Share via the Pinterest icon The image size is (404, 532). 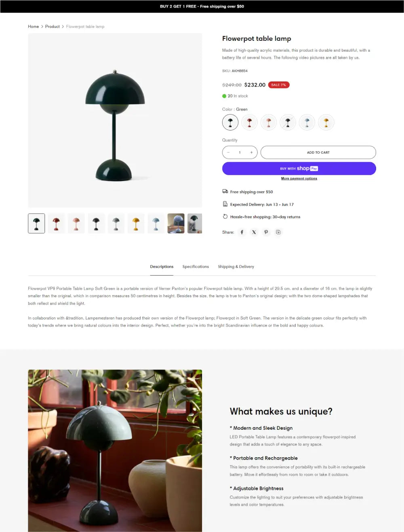point(266,232)
